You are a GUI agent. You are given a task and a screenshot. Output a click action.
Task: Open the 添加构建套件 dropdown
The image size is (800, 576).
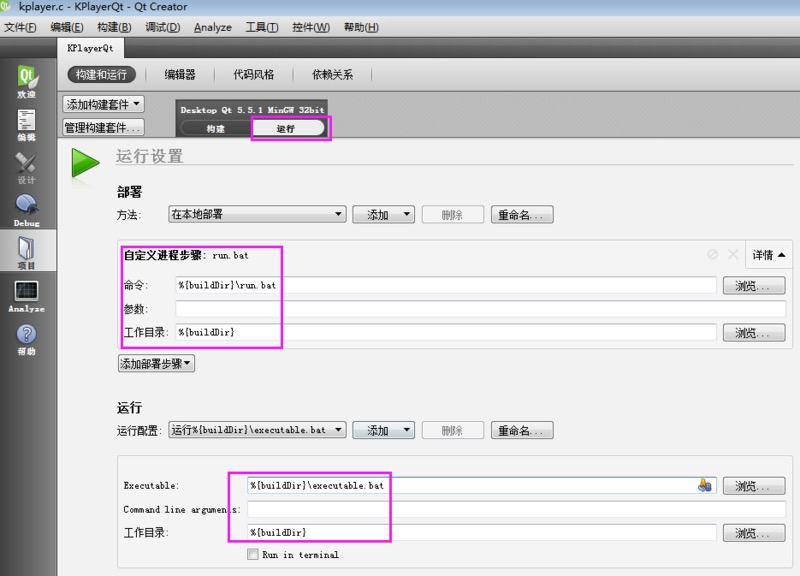point(104,104)
